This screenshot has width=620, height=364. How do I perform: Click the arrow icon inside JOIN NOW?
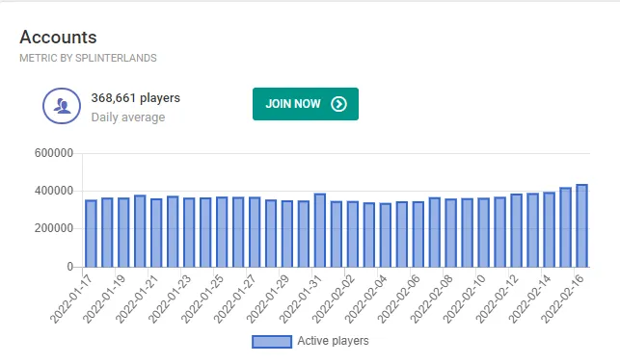(338, 104)
